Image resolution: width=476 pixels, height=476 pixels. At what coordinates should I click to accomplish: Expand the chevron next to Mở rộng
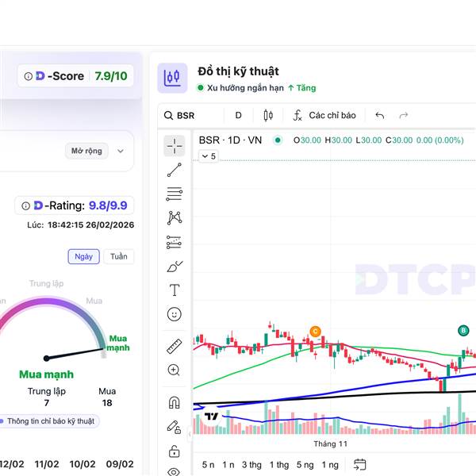pyautogui.click(x=121, y=151)
